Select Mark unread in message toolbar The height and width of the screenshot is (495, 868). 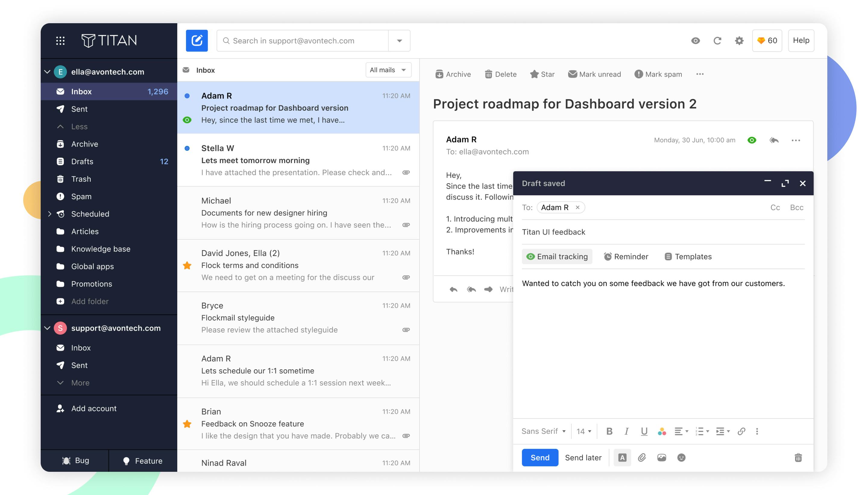coord(594,74)
